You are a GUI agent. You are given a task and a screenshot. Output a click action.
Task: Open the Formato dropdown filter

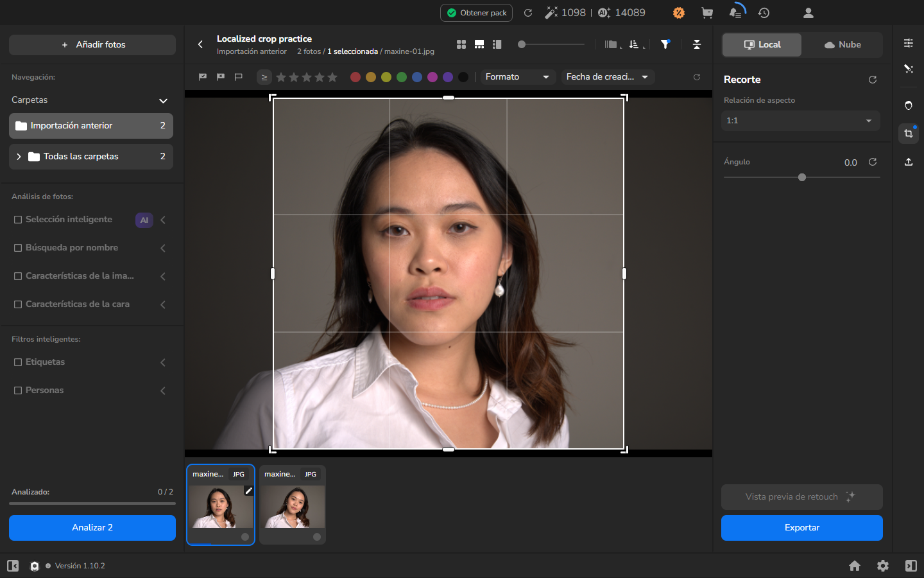pos(518,77)
